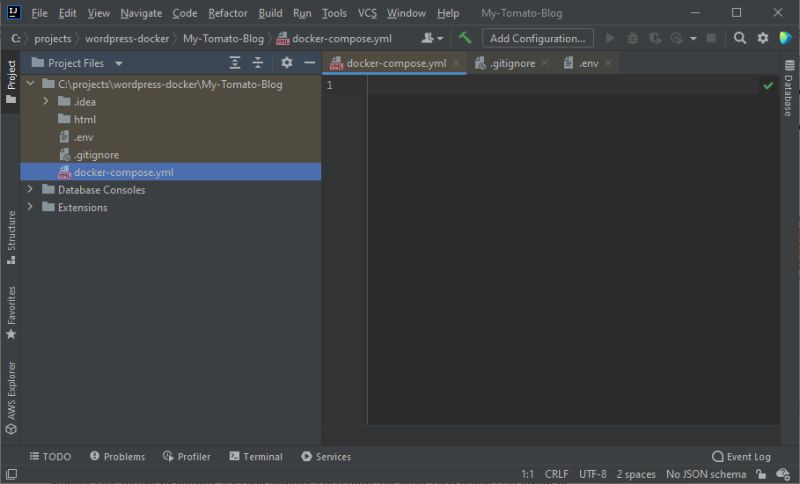The image size is (800, 484).
Task: Click the green inspection checkmark
Action: tap(768, 86)
